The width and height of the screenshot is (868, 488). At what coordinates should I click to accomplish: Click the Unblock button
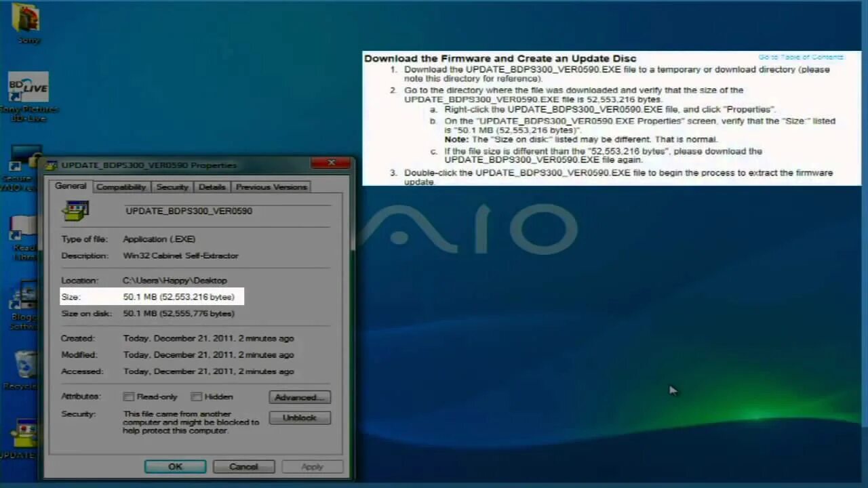[300, 418]
